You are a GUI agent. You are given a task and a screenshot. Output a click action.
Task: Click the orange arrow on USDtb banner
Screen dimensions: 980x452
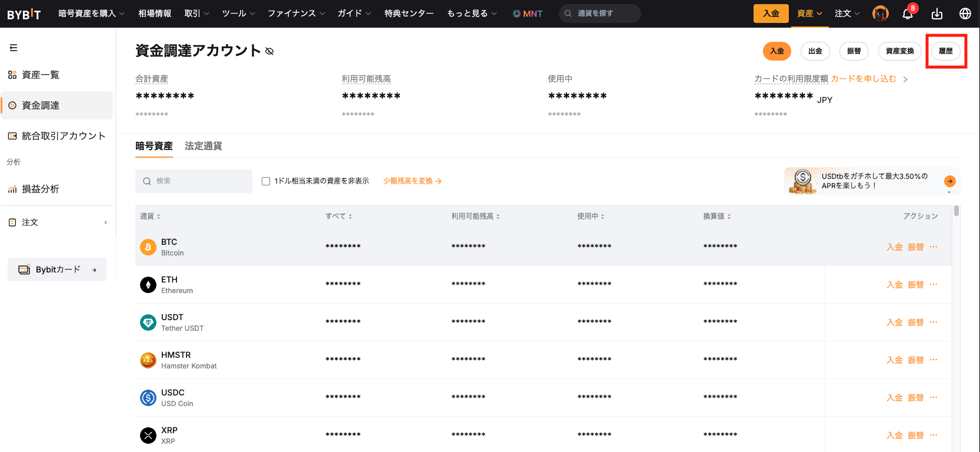pyautogui.click(x=949, y=181)
